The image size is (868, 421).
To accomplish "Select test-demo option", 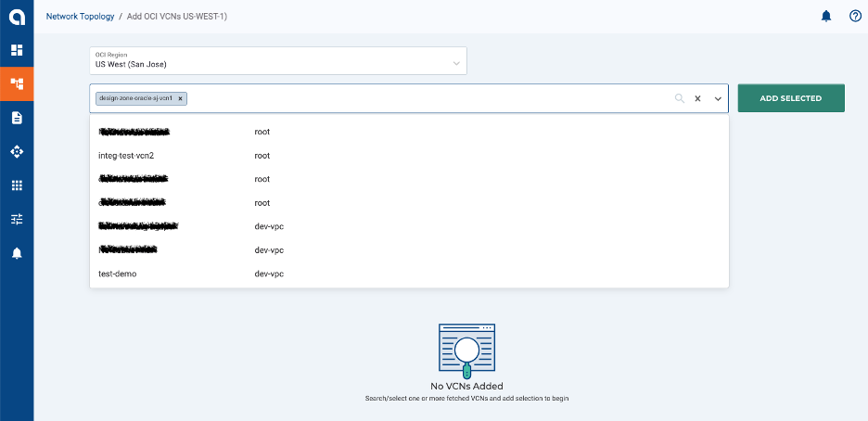I will (x=409, y=274).
